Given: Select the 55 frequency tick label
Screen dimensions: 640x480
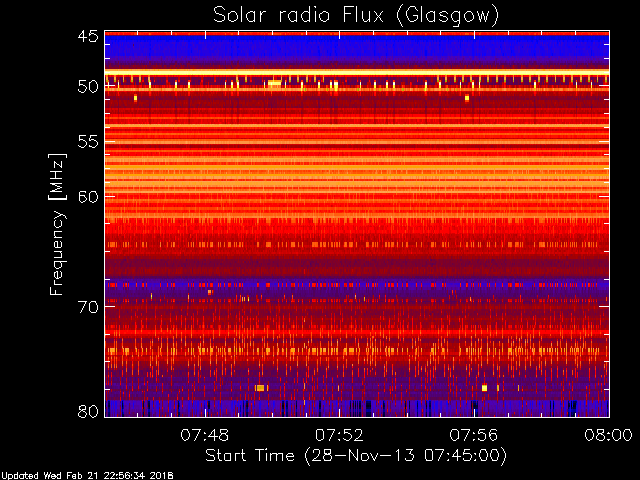Looking at the screenshot, I should click(88, 142).
